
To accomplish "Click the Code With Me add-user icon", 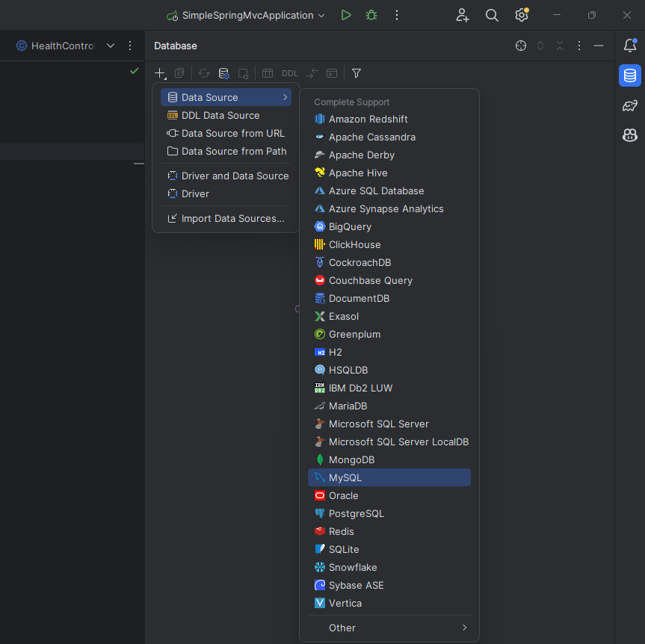I will [463, 15].
